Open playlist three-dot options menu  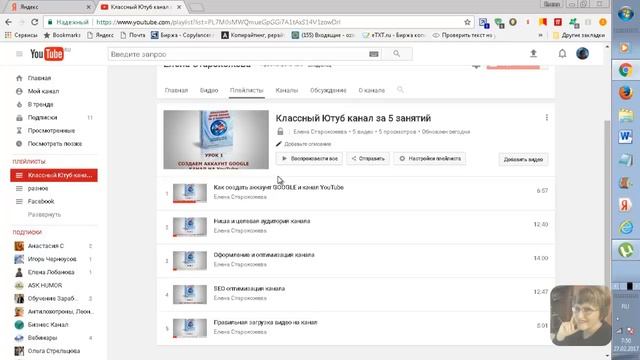point(547,118)
